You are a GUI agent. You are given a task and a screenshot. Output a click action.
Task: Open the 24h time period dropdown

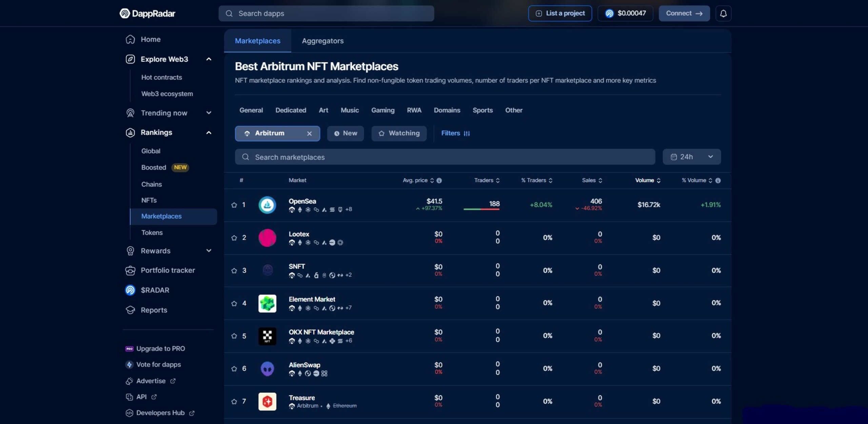click(691, 156)
